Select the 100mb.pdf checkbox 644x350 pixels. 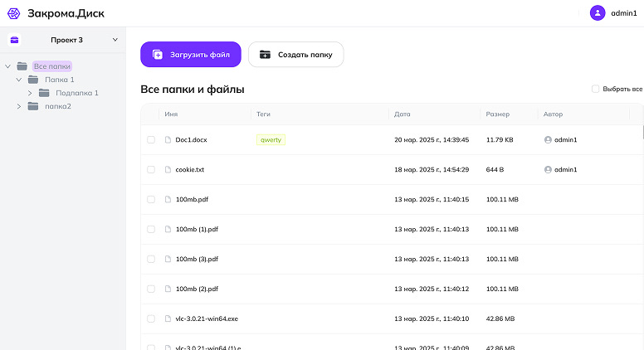pos(151,199)
